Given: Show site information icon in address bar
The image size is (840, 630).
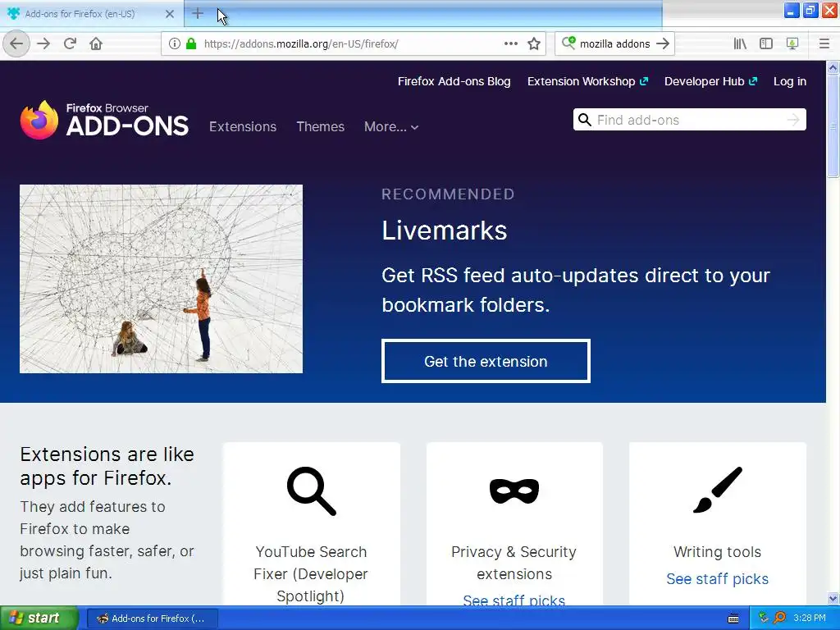Looking at the screenshot, I should (x=175, y=43).
